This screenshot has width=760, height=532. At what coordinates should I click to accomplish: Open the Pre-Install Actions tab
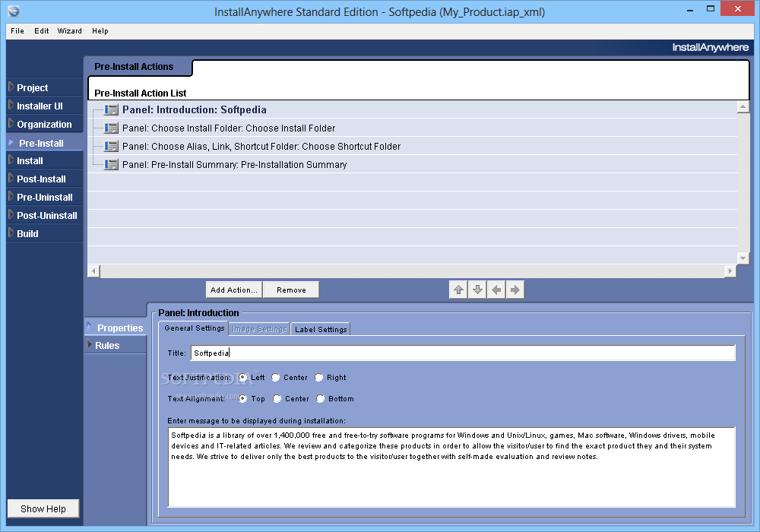(x=134, y=67)
